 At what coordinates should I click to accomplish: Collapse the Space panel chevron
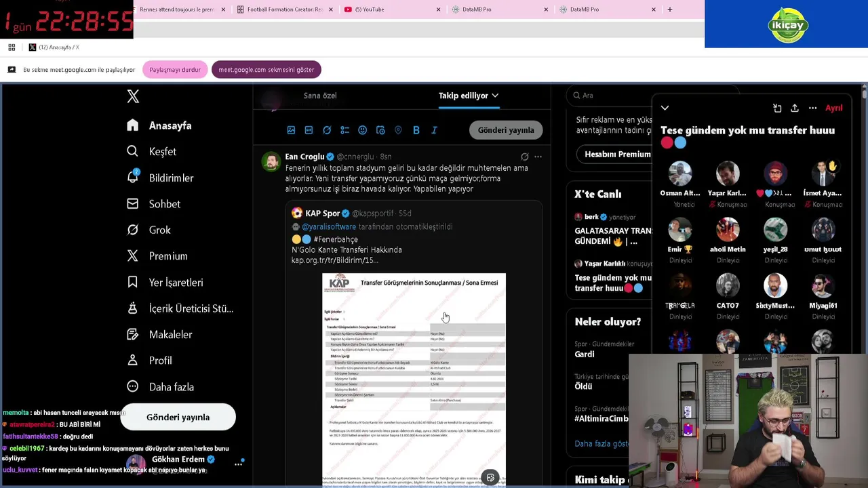coord(665,108)
